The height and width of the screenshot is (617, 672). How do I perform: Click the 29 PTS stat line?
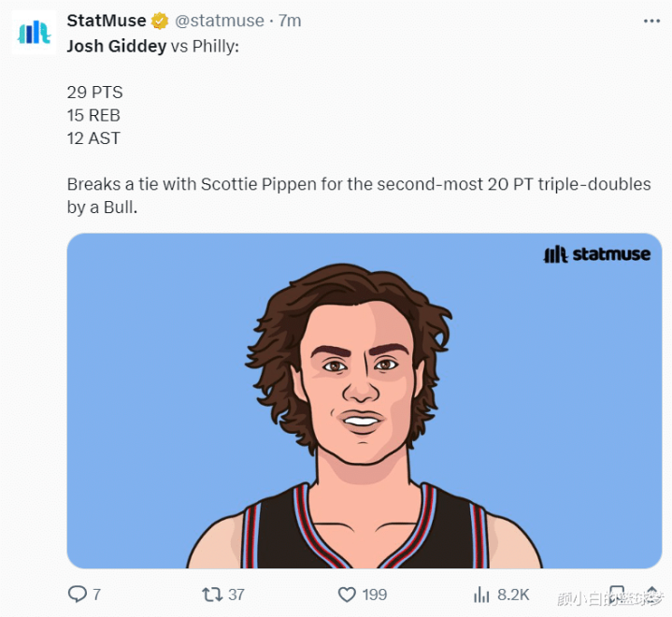coord(94,93)
